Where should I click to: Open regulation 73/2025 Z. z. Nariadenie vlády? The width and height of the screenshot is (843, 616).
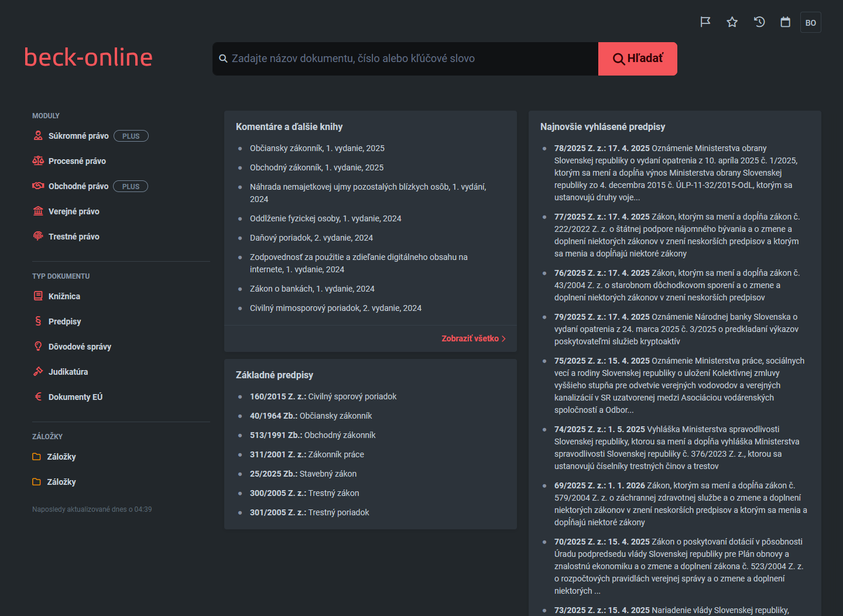(x=671, y=610)
